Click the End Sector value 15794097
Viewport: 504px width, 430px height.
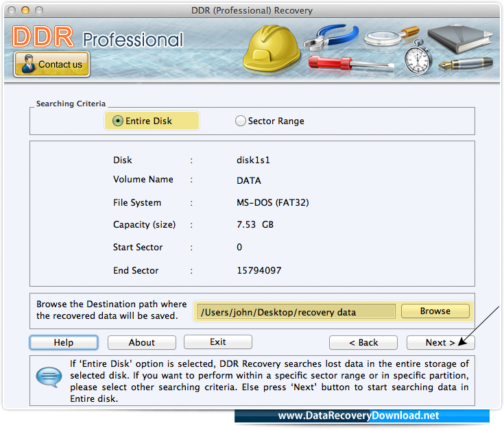pyautogui.click(x=259, y=270)
